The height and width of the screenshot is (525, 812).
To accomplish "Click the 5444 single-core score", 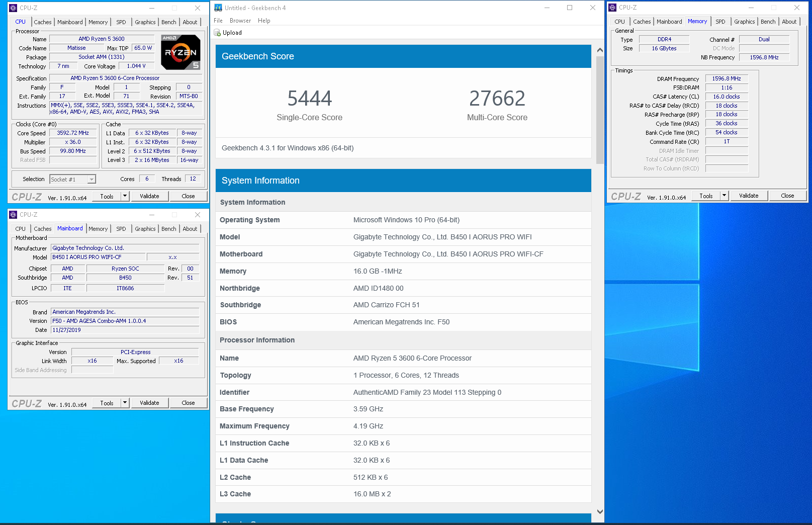I will point(310,99).
